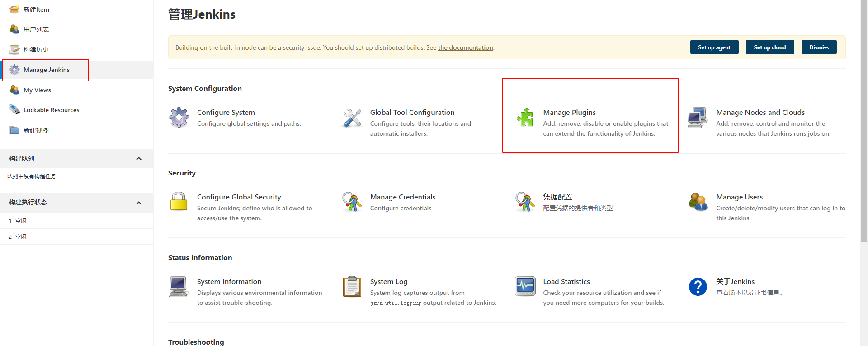Click the 构建历史 notepad icon
This screenshot has height=346, width=868.
(14, 49)
